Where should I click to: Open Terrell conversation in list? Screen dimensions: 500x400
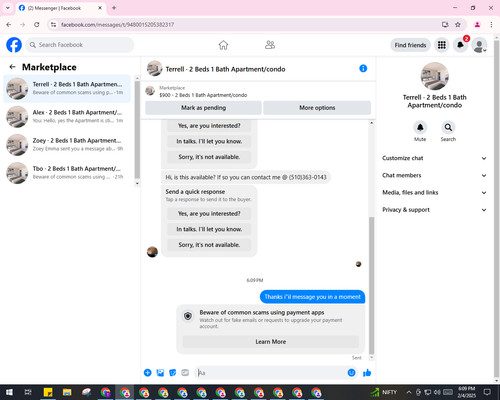coord(67,88)
